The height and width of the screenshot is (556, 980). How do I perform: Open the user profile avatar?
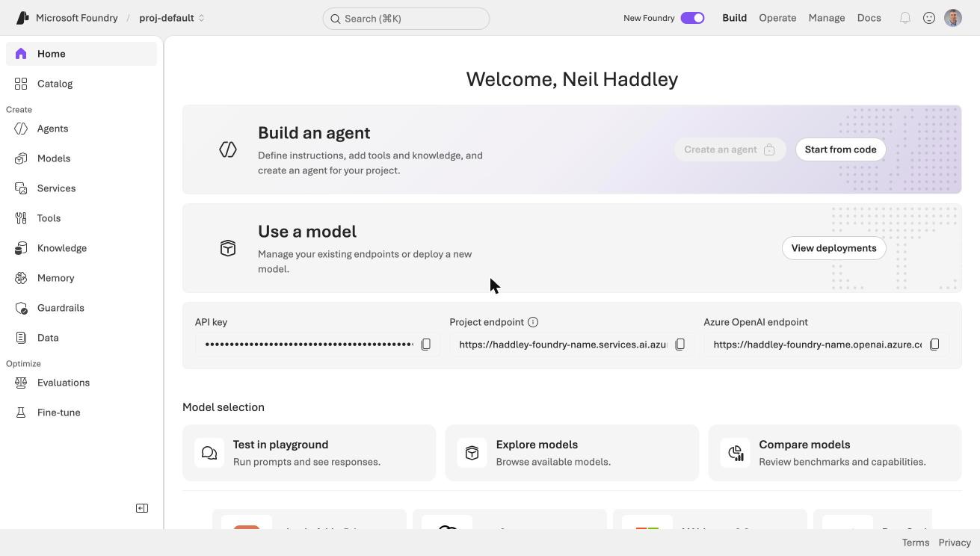tap(952, 18)
